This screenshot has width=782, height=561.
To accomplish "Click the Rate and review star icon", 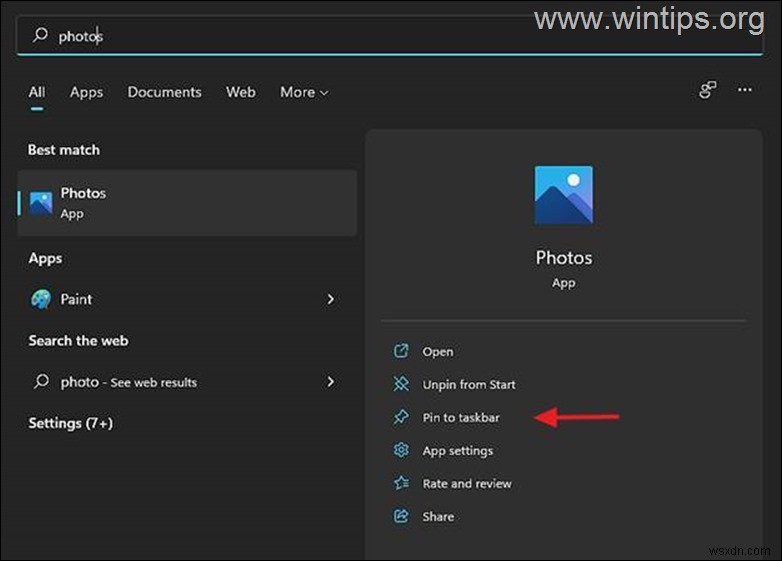I will coord(401,483).
